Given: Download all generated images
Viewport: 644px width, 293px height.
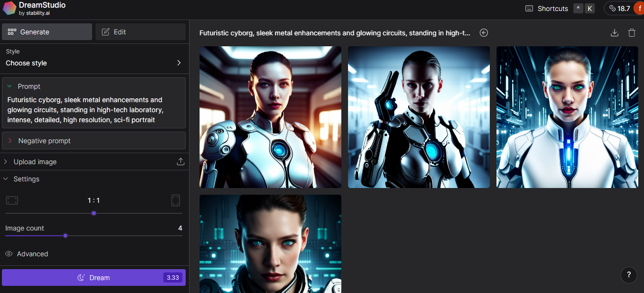Looking at the screenshot, I should tap(615, 33).
